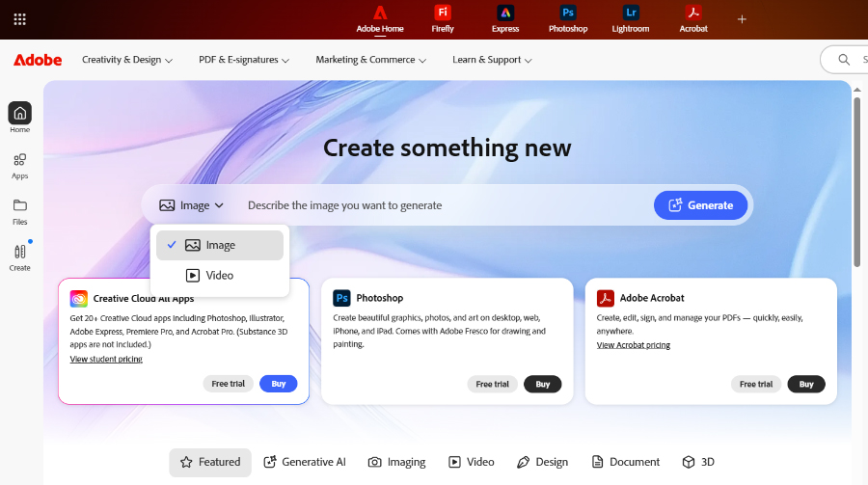868x485 pixels.
Task: Buy Photoshop
Action: [x=542, y=384]
